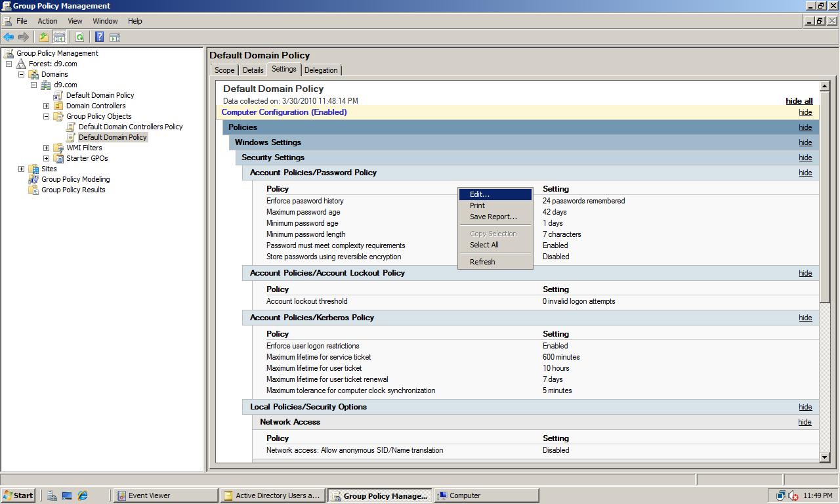Launch Internet Explorer from the quick launch
Image resolution: width=840 pixels, height=504 pixels.
click(x=83, y=495)
